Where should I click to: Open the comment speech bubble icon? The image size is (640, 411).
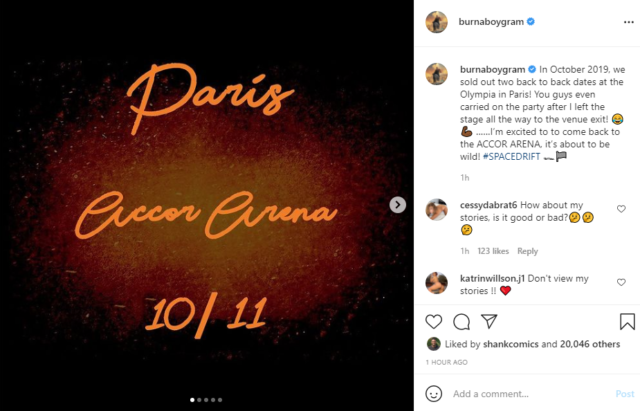pos(461,322)
